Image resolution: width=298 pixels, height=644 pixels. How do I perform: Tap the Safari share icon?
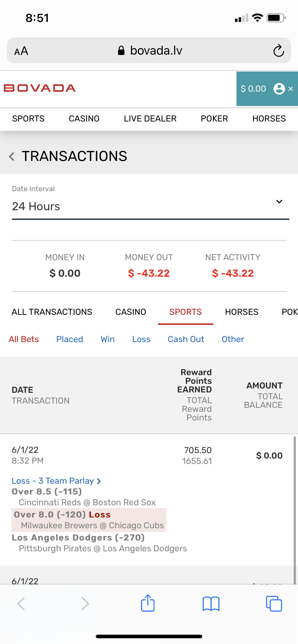tap(148, 603)
